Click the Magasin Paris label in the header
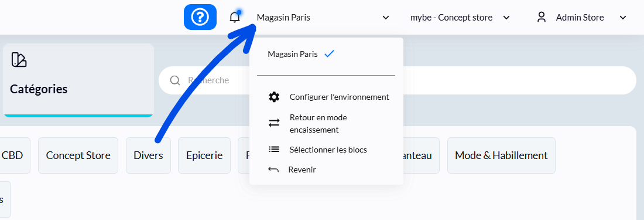The height and width of the screenshot is (220, 644). point(283,18)
